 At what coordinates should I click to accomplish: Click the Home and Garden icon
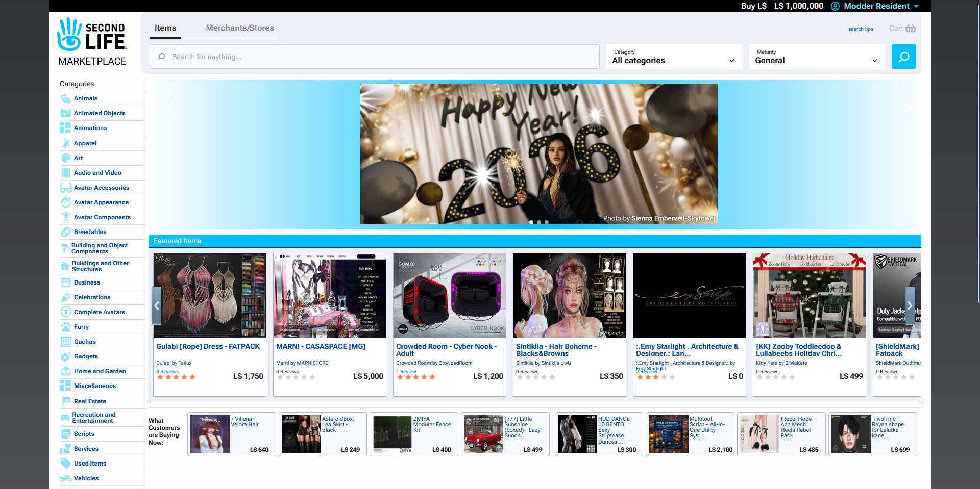point(66,371)
